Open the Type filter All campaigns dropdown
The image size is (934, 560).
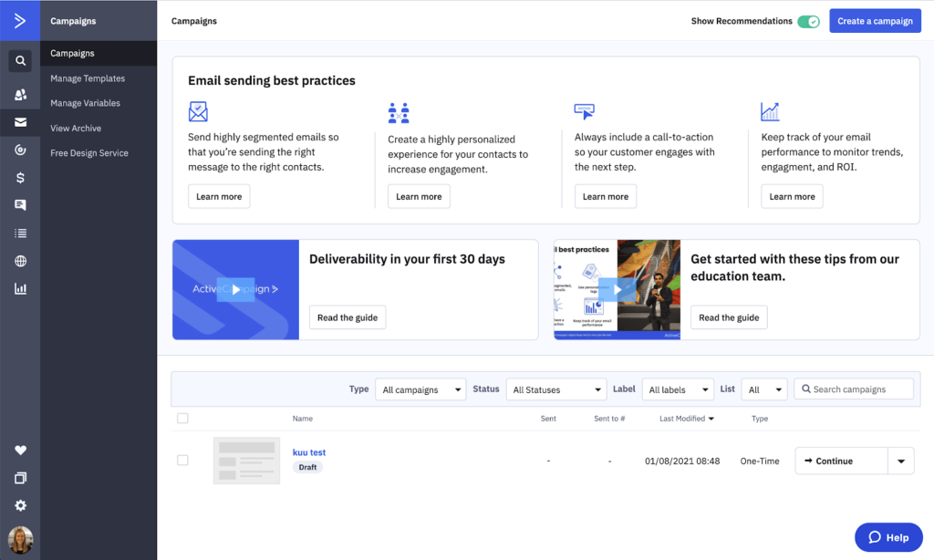click(420, 389)
